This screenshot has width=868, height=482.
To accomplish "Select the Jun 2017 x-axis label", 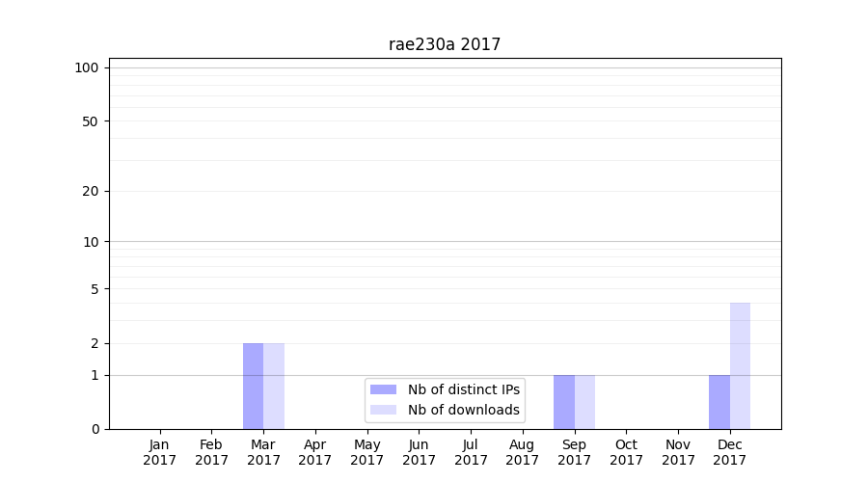I will click(x=419, y=452).
